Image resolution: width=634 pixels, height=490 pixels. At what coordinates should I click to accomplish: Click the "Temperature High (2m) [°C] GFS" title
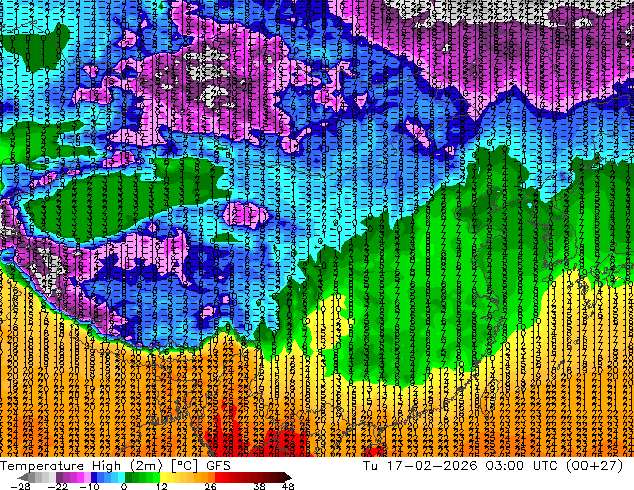(x=115, y=466)
